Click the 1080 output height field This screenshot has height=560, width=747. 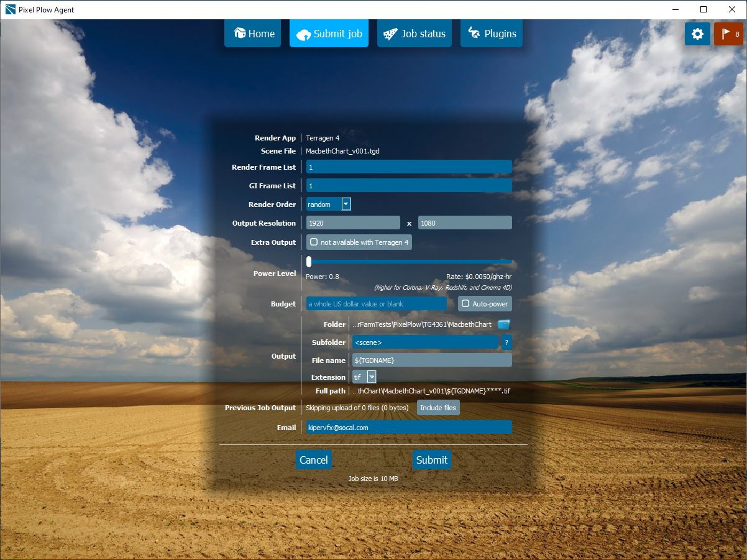point(465,223)
